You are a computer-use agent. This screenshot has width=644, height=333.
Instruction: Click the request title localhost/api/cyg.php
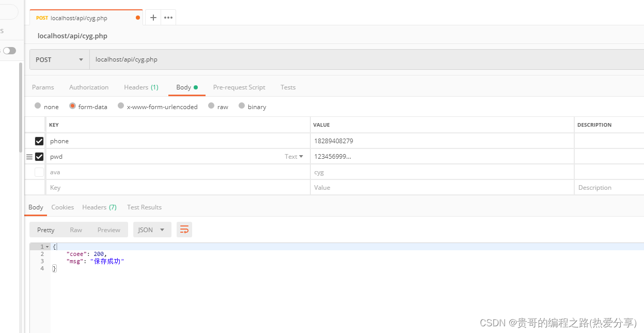point(72,36)
